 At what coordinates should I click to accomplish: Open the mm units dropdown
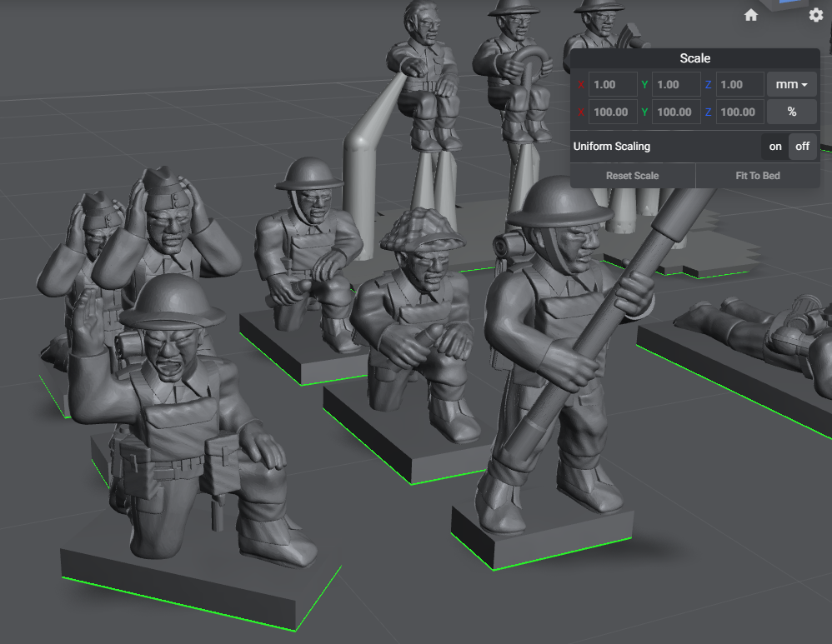point(790,83)
